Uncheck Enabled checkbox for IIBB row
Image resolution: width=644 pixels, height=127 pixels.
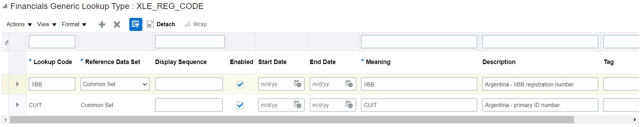click(240, 84)
